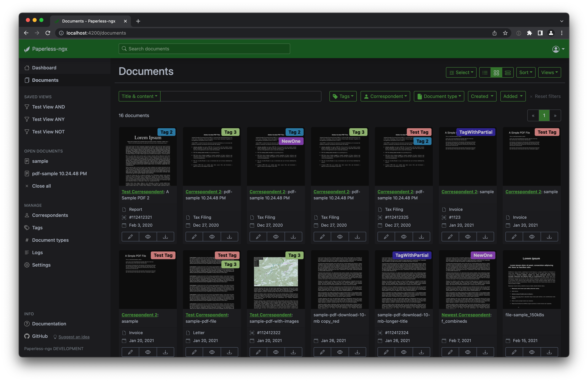
Task: Download the Sample PDF 2 document
Action: pyautogui.click(x=165, y=237)
